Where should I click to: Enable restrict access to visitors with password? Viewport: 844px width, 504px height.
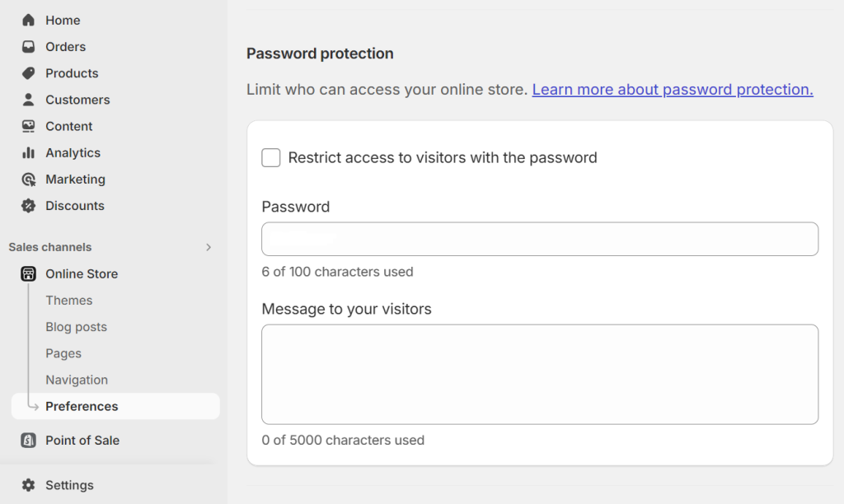(x=270, y=156)
